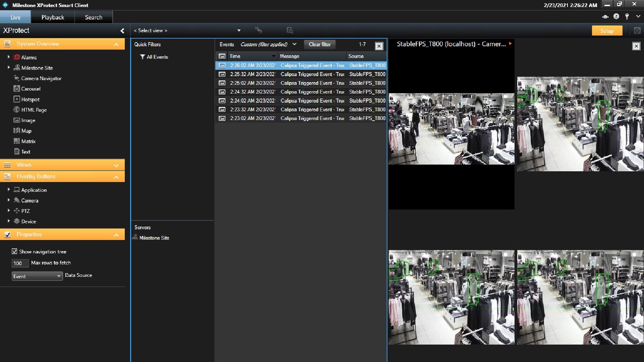
Task: Choose the Matrix grid icon
Action: click(17, 141)
